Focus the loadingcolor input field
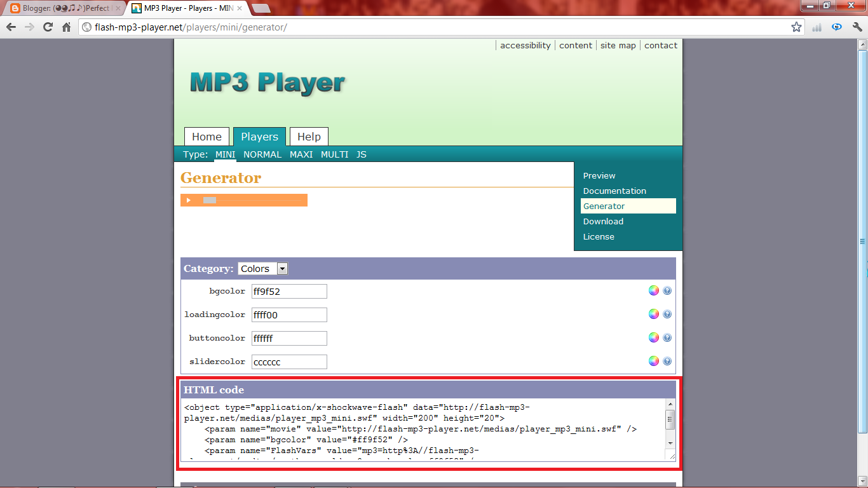This screenshot has height=488, width=868. pos(289,315)
